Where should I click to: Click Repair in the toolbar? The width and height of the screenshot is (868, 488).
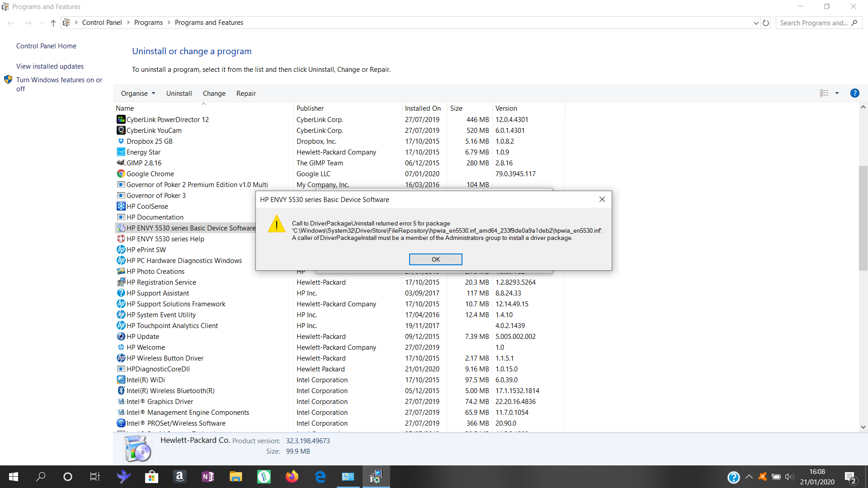246,94
